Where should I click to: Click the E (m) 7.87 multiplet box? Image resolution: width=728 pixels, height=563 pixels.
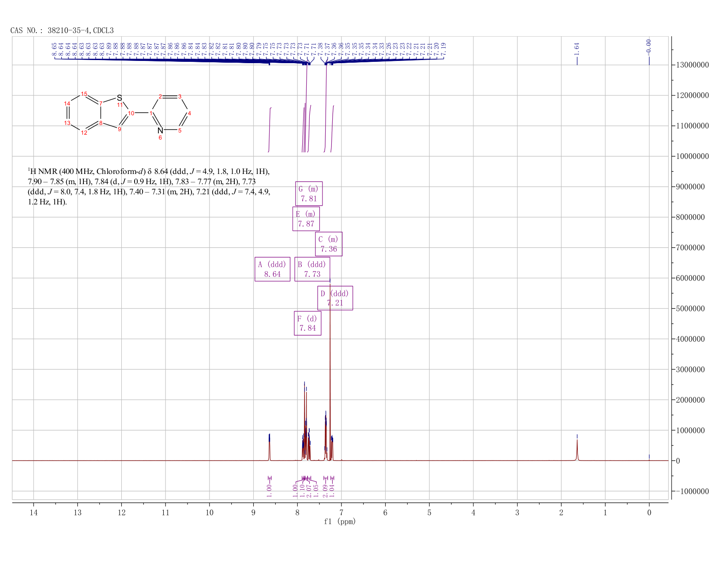point(306,219)
